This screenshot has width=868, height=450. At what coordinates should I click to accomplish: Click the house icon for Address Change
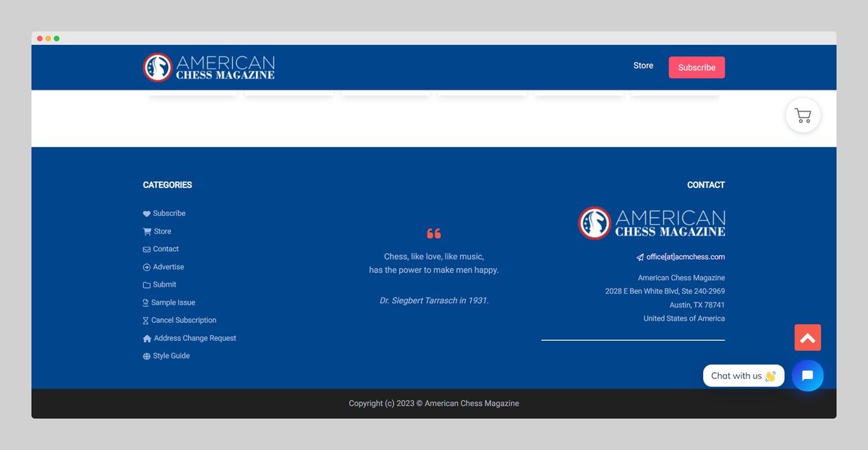[x=147, y=339]
